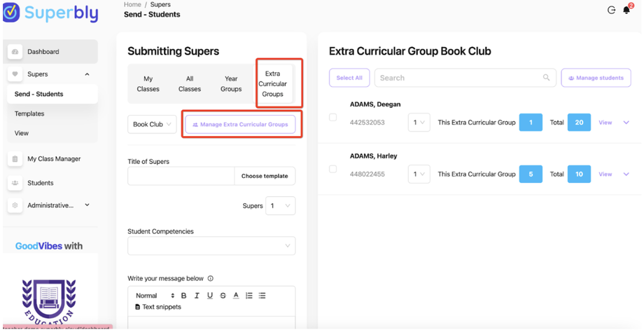Apply italic formatting in message editor
This screenshot has height=330, width=644.
(x=197, y=296)
